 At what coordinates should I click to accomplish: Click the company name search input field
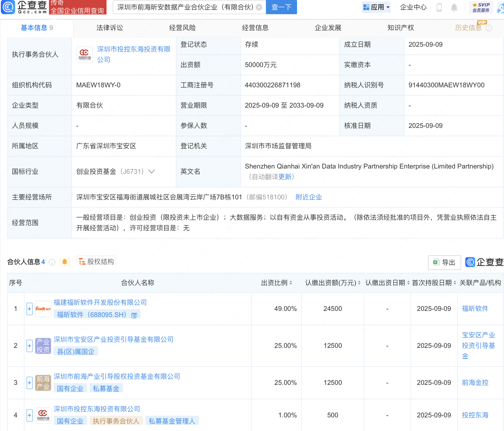(185, 7)
